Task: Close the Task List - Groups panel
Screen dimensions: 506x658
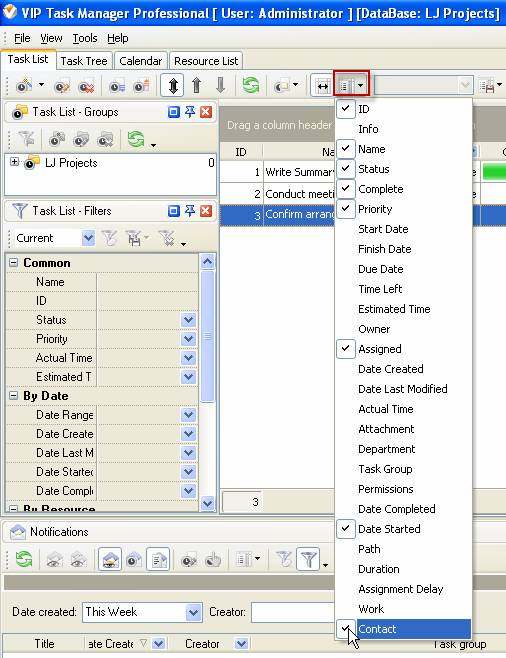Action: 206,112
